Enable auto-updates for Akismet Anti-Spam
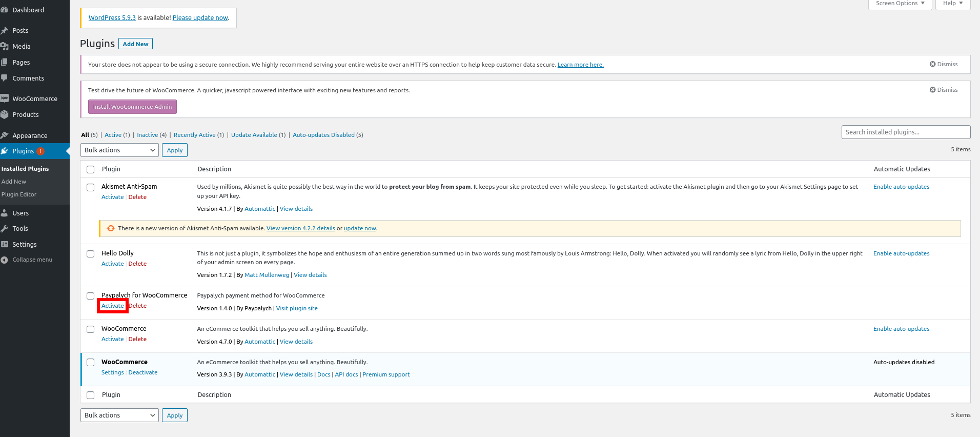Screen dimensions: 980x437 [902, 187]
